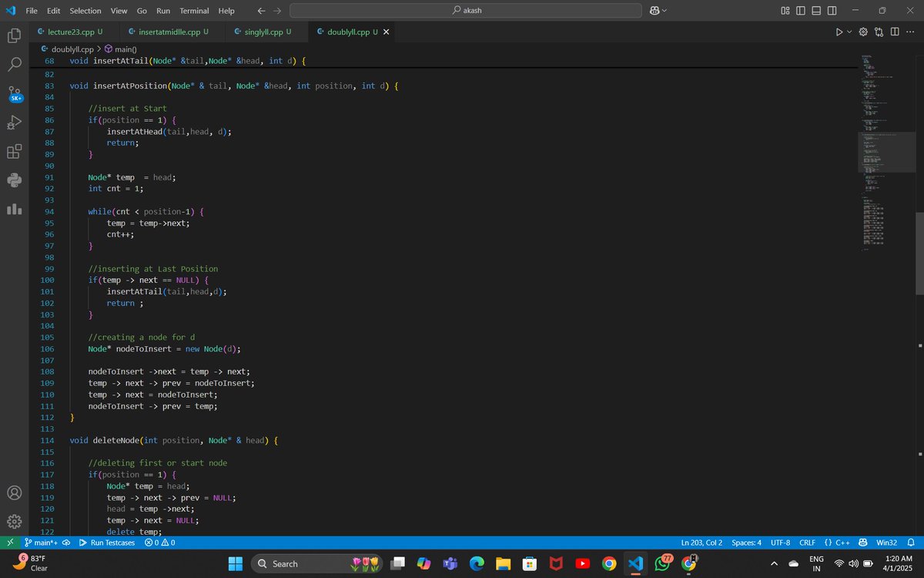Click the vertical scrollbar thumb
This screenshot has height=578, width=924.
click(919, 253)
